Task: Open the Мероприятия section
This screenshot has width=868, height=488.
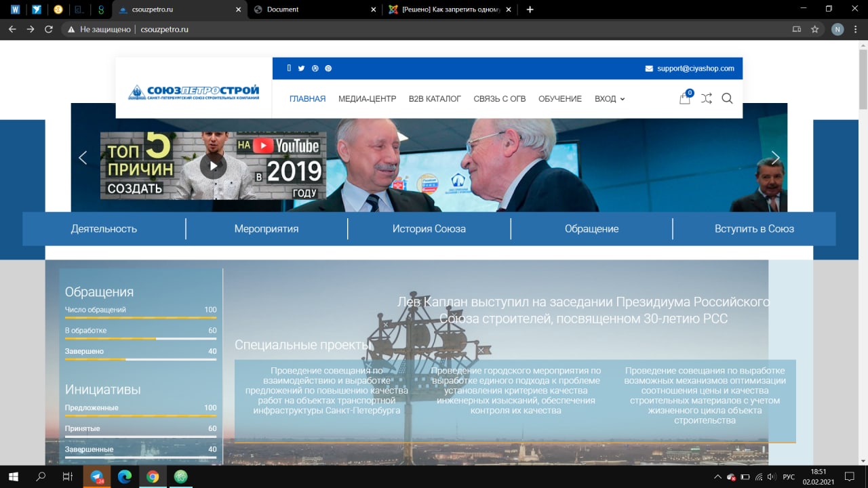Action: click(x=267, y=229)
